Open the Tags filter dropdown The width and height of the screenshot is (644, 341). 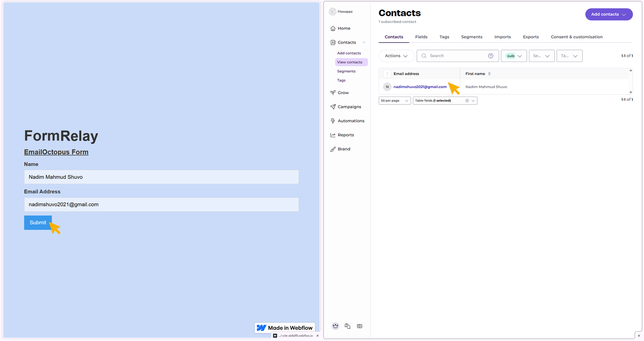570,56
